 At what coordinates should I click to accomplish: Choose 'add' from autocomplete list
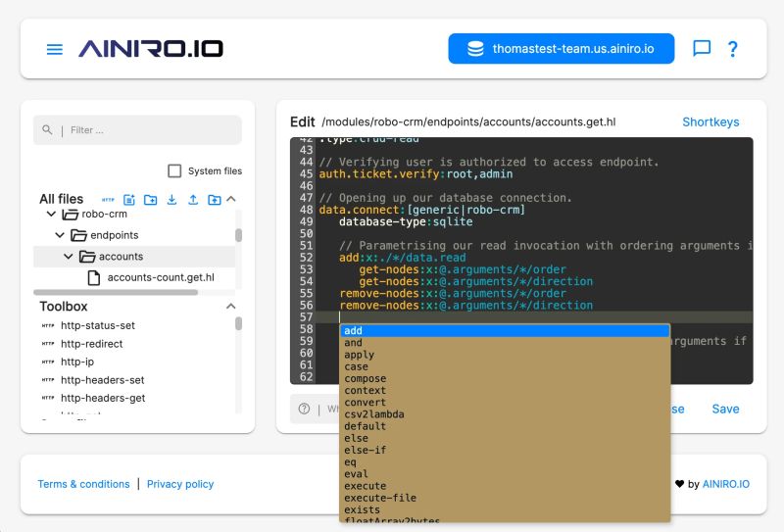coord(505,330)
